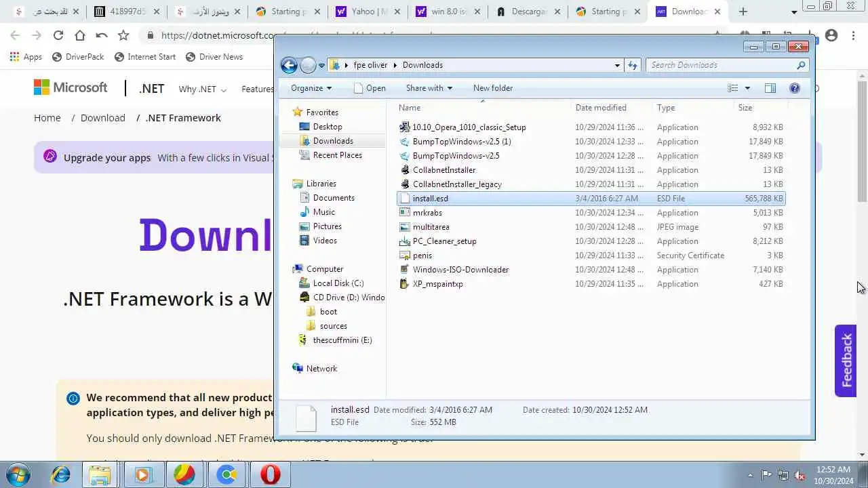Open a new browser tab with plus
Screen dimensions: 868x488
click(743, 12)
